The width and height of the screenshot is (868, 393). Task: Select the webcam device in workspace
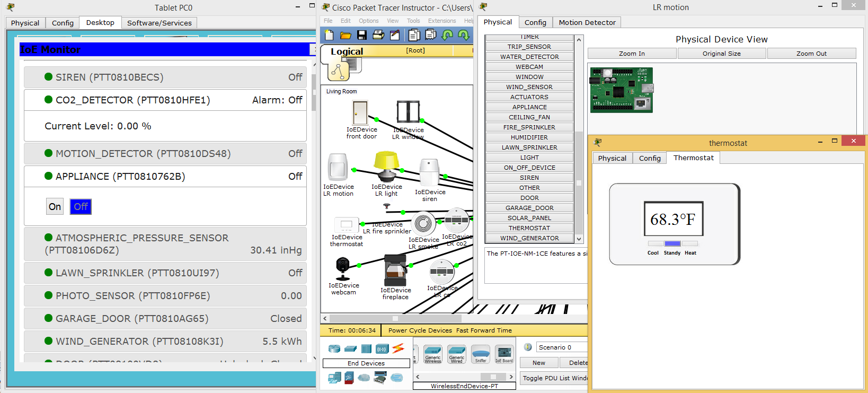coord(343,269)
